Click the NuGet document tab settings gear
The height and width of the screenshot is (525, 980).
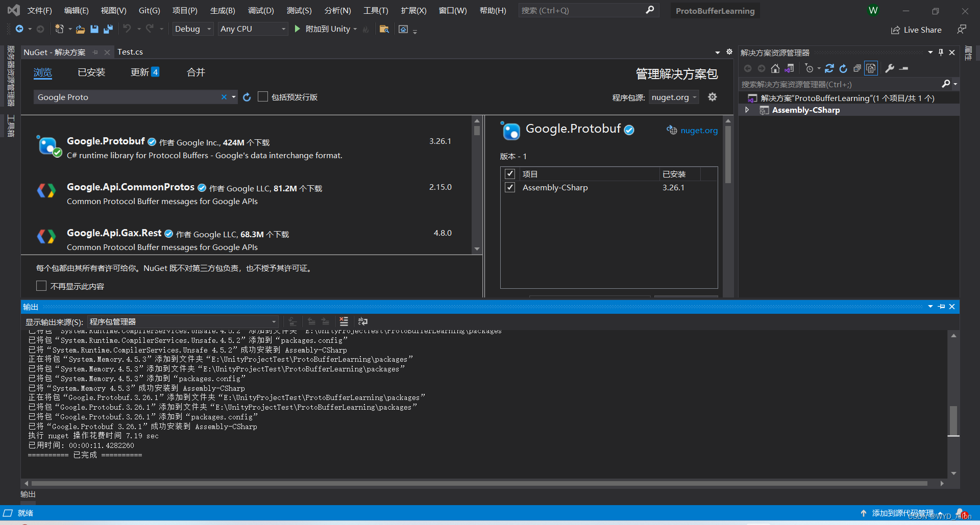coord(729,52)
